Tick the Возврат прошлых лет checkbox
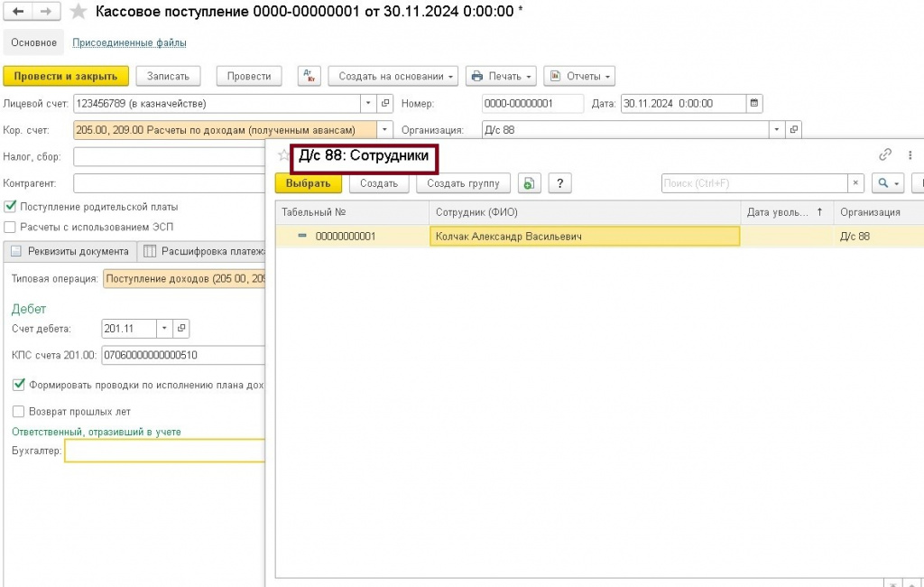This screenshot has width=924, height=587. coord(18,411)
